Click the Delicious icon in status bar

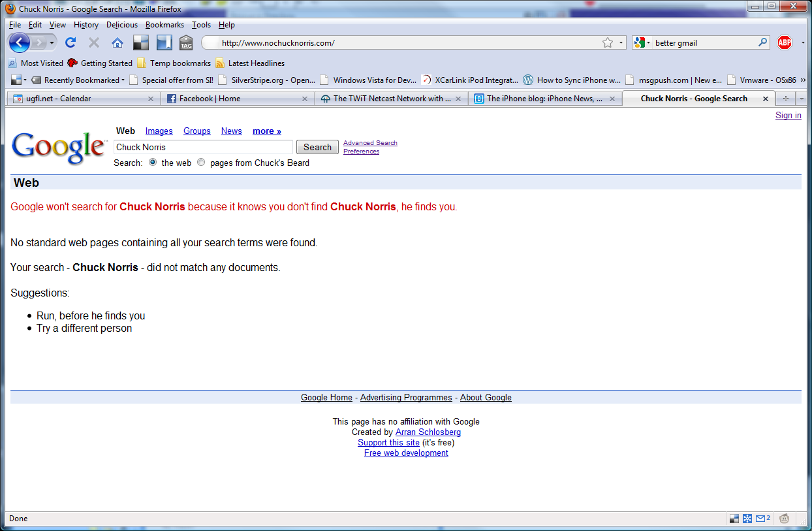(734, 519)
